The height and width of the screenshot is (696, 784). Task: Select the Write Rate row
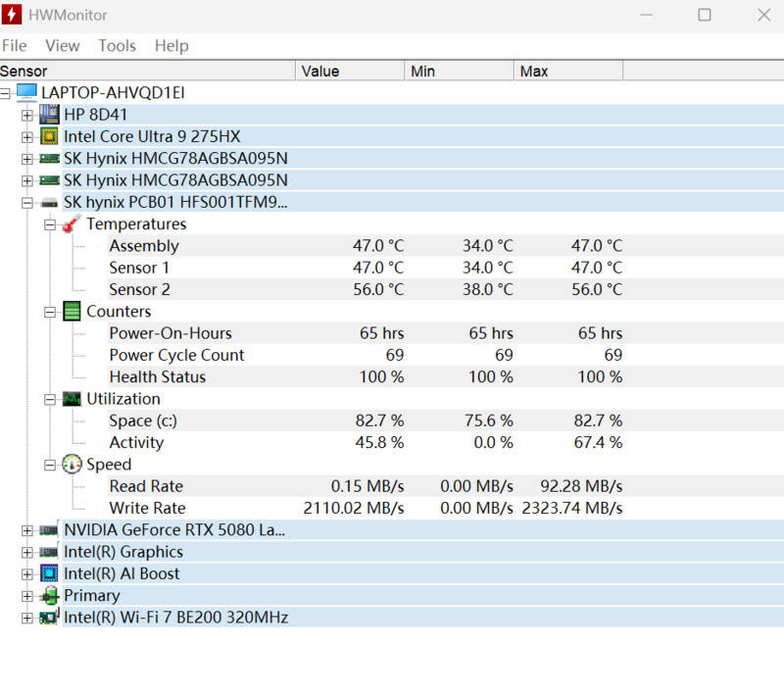[147, 508]
